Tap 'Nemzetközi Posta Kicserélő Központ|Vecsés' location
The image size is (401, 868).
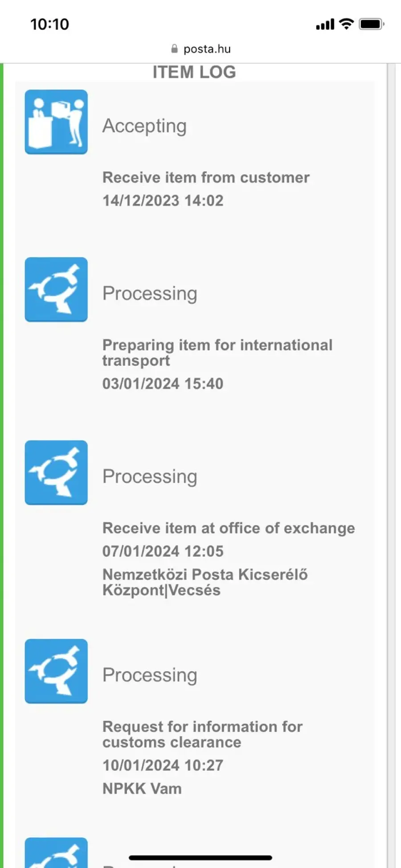click(x=205, y=582)
